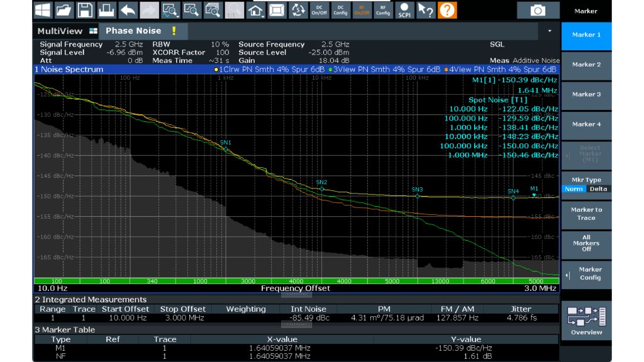Screen dimensions: 644x362
Task: Open help via orange question mark
Action: click(447, 10)
